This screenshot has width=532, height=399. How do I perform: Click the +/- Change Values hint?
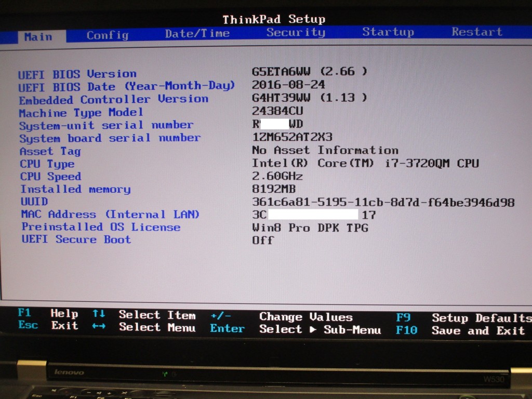tap(282, 317)
